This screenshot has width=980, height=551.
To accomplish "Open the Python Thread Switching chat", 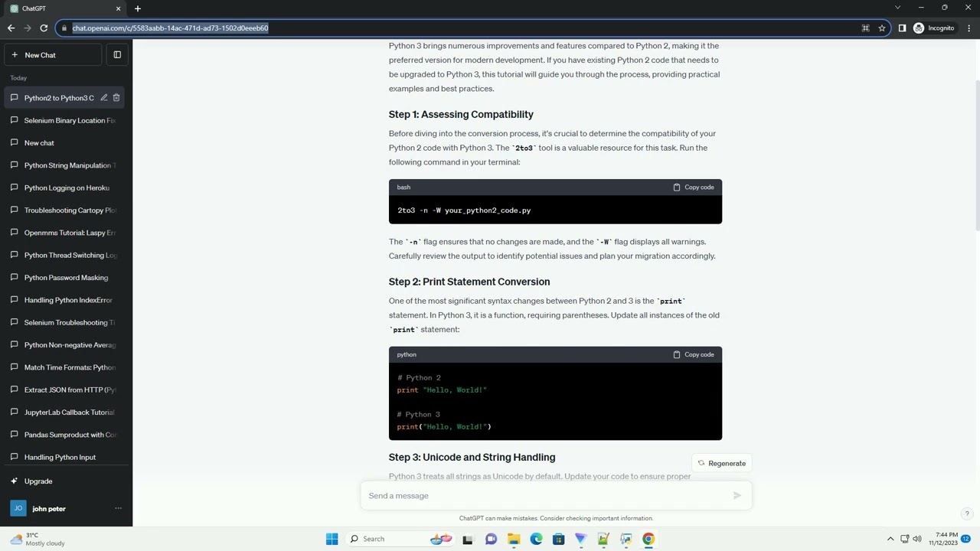I will point(66,255).
